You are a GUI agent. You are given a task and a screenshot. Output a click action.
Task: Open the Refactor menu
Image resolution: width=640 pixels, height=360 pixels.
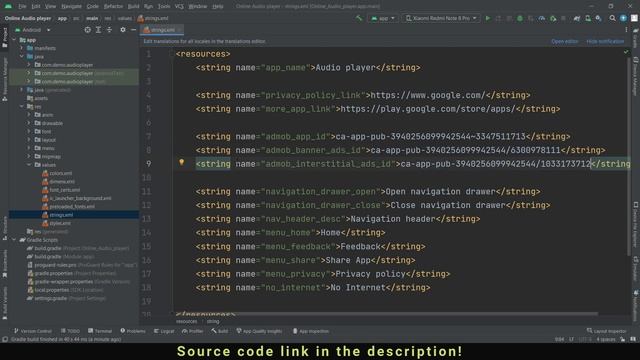point(113,6)
